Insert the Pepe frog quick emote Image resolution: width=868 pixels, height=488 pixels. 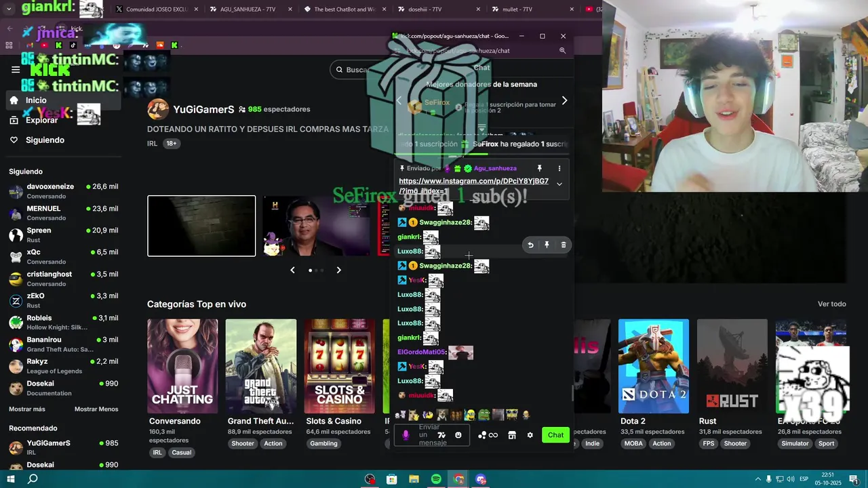(484, 415)
